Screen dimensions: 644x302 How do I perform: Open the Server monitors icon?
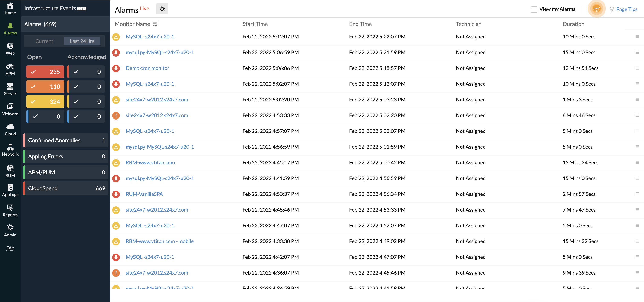(x=10, y=87)
